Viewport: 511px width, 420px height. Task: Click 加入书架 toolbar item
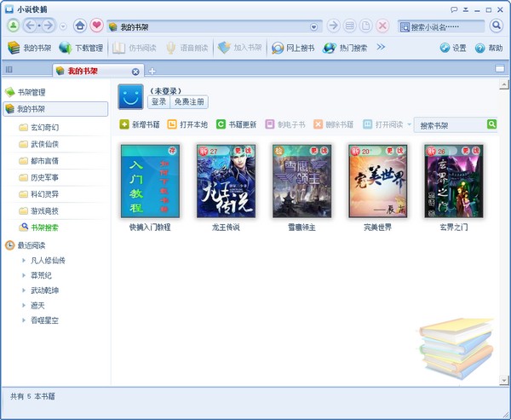[240, 48]
